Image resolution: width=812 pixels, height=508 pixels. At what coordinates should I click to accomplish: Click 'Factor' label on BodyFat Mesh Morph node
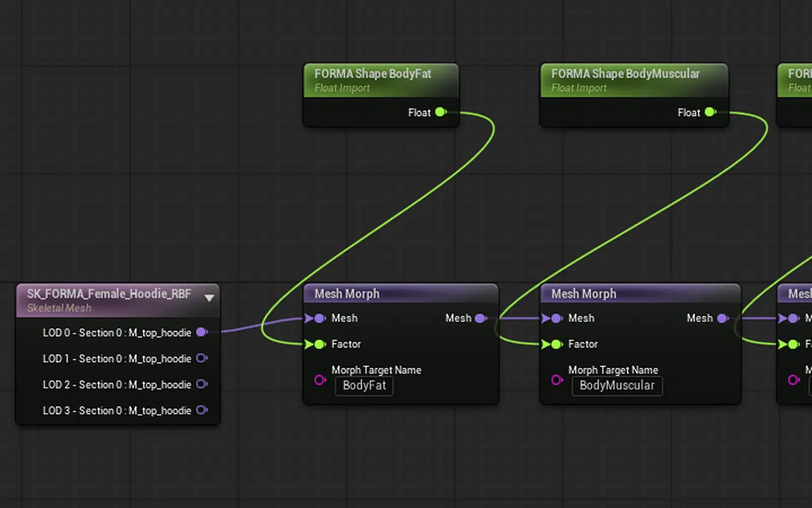tap(346, 344)
